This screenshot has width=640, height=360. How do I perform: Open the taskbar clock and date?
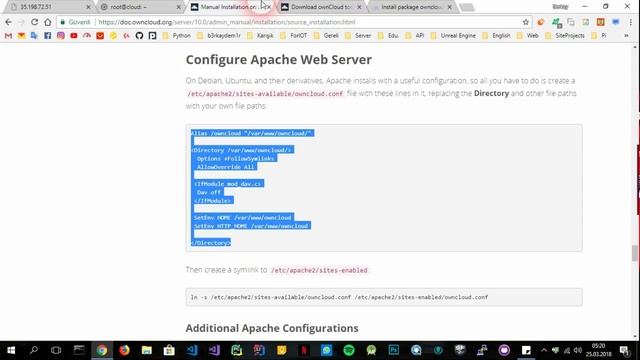[x=599, y=350]
